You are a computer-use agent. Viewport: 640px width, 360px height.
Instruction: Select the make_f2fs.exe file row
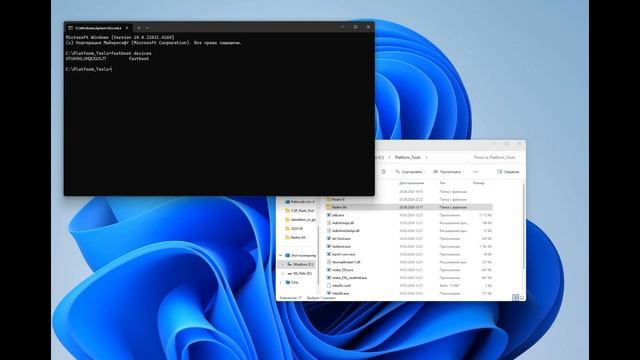409,270
